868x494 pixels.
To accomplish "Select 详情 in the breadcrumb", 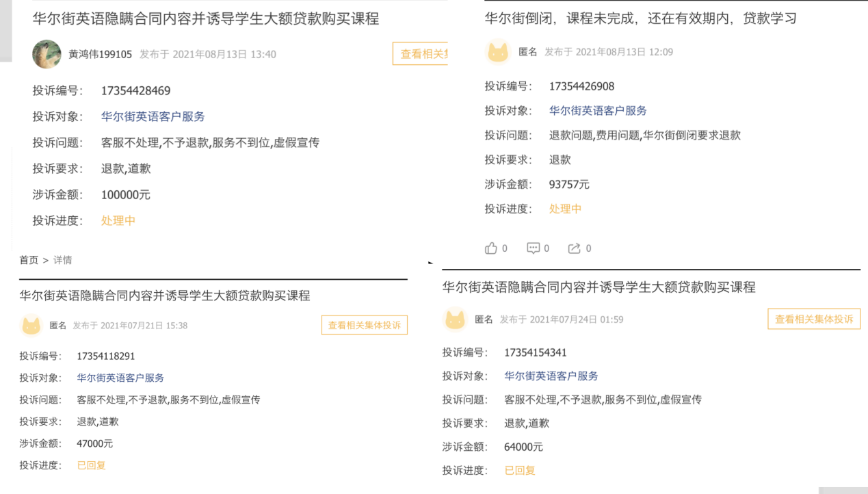I will pyautogui.click(x=62, y=260).
